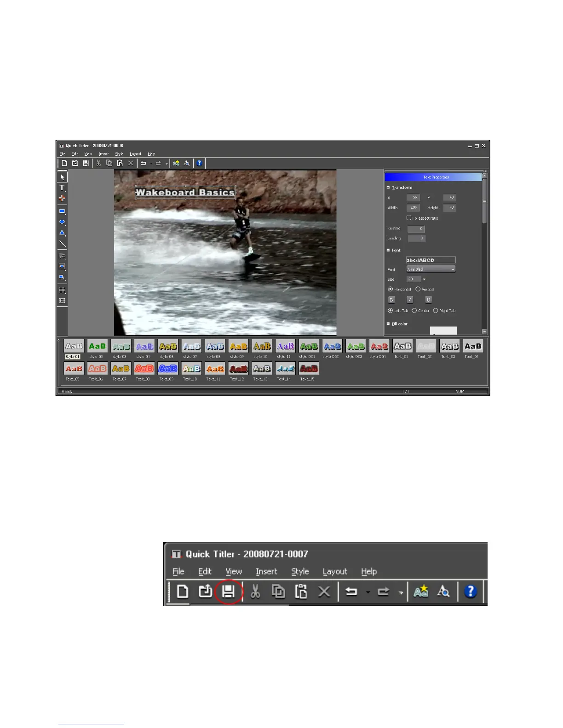Screen dimensions: 563x728
Task: Click the Fill color white swatch
Action: pyautogui.click(x=443, y=330)
